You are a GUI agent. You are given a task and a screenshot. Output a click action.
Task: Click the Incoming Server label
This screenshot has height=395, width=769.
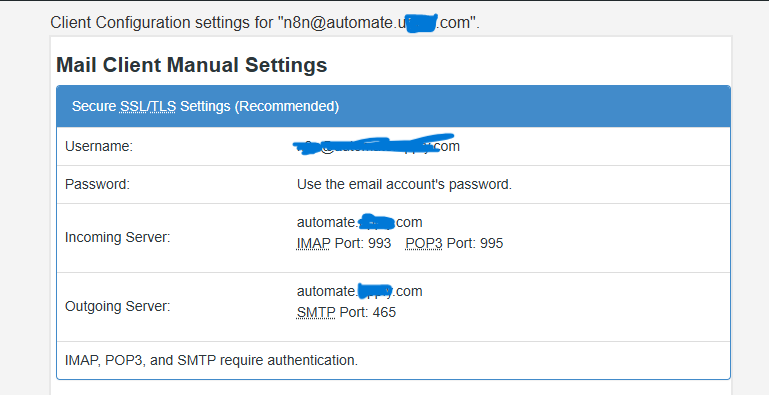pyautogui.click(x=118, y=237)
